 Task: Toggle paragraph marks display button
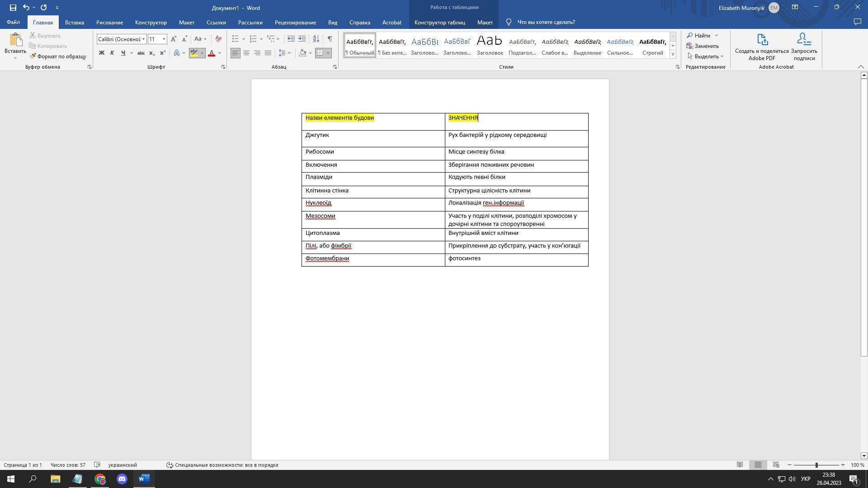pyautogui.click(x=330, y=39)
